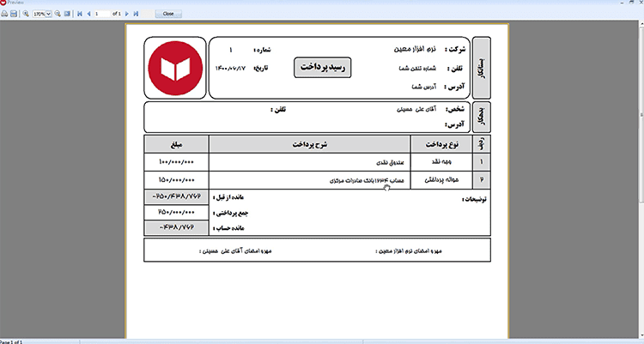Open the 170% zoom level dropdown
The image size is (644, 344).
[48, 14]
